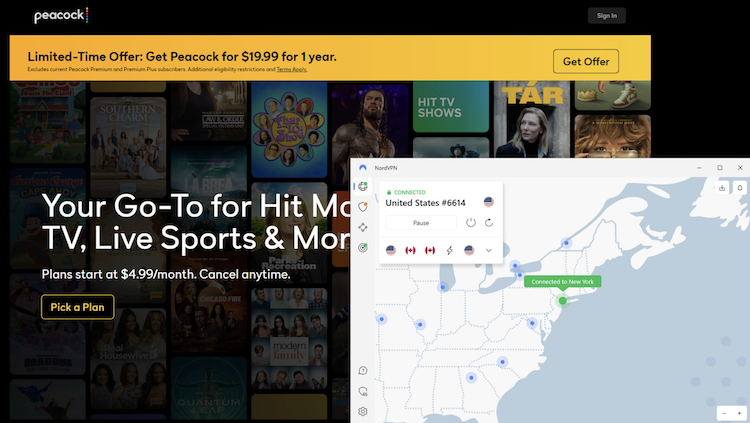Image resolution: width=750 pixels, height=423 pixels.
Task: Close the NordVPN window
Action: 740,167
